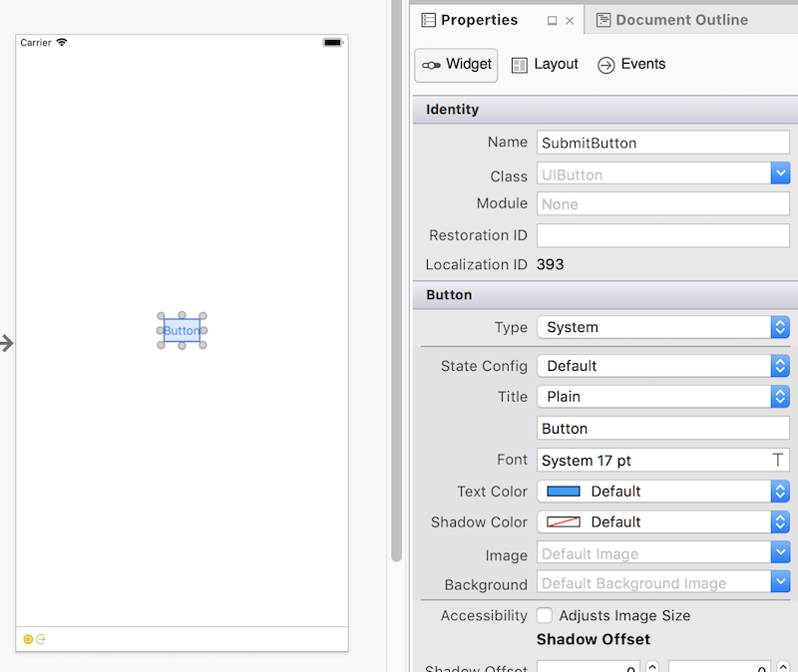Switch to the Layout section icon
Screen dimensions: 798x672
click(x=520, y=64)
